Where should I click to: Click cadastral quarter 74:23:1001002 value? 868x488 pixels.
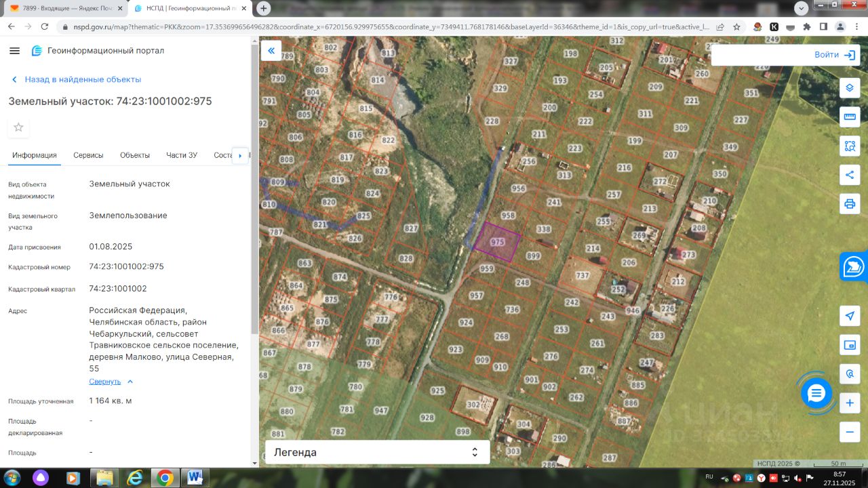(x=118, y=289)
